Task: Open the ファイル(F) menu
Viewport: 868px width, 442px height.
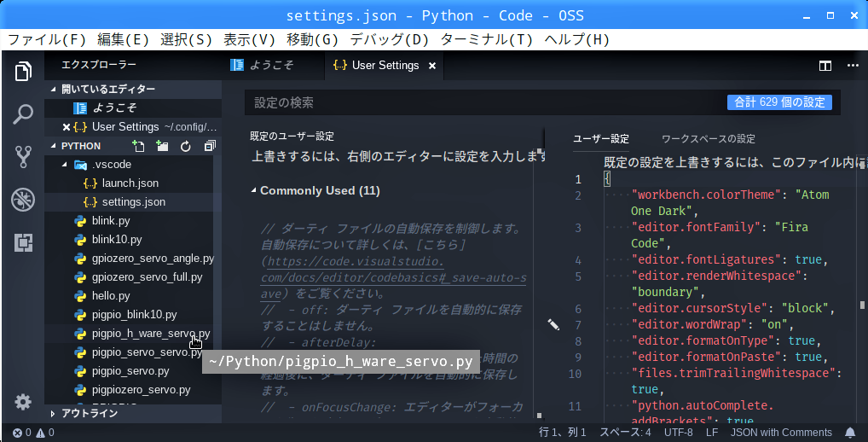Action: coord(47,40)
